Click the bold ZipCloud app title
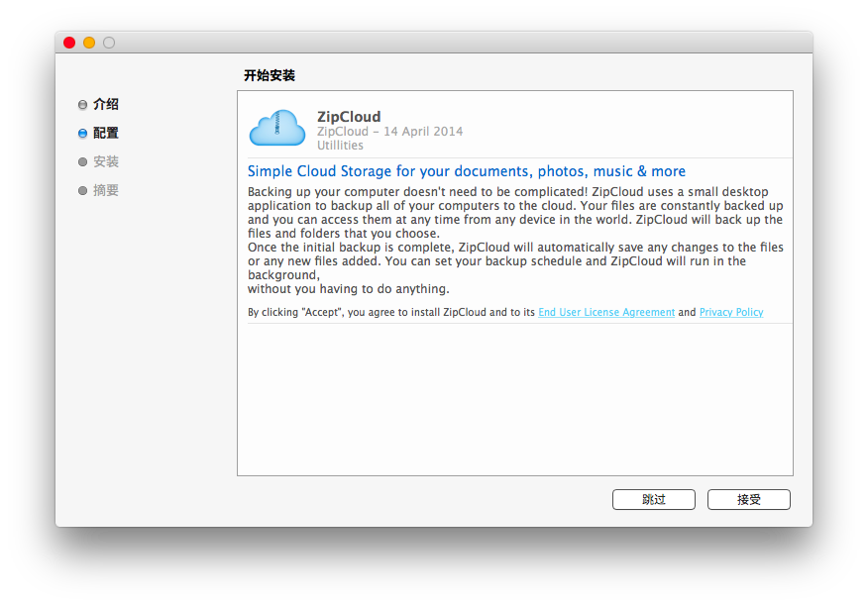The width and height of the screenshot is (868, 606). [349, 117]
